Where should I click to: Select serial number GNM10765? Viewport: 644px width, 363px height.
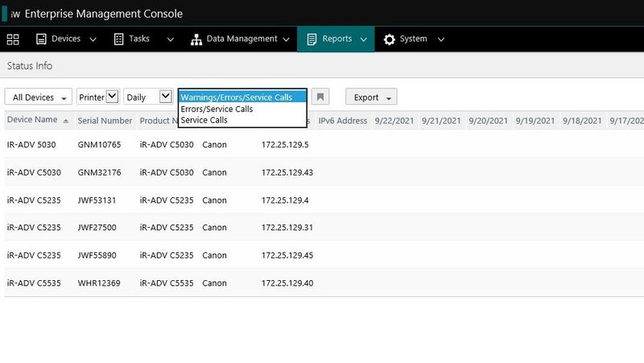99,145
